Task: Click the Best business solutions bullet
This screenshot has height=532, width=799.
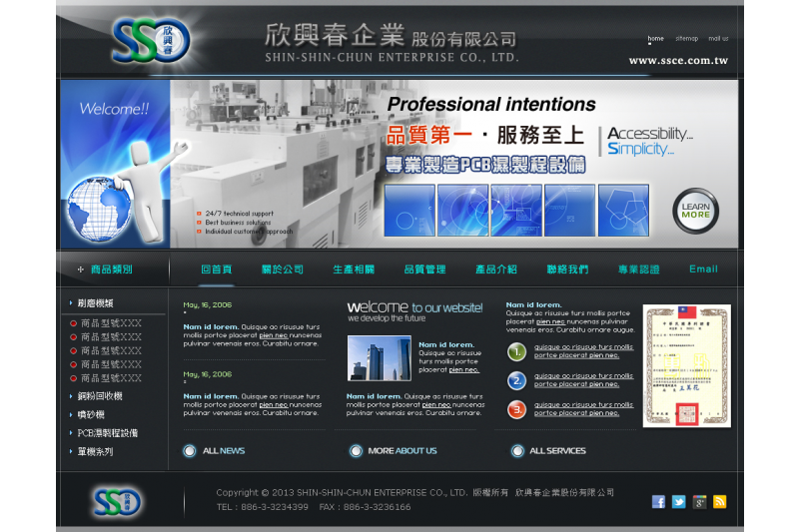Action: coord(238,223)
